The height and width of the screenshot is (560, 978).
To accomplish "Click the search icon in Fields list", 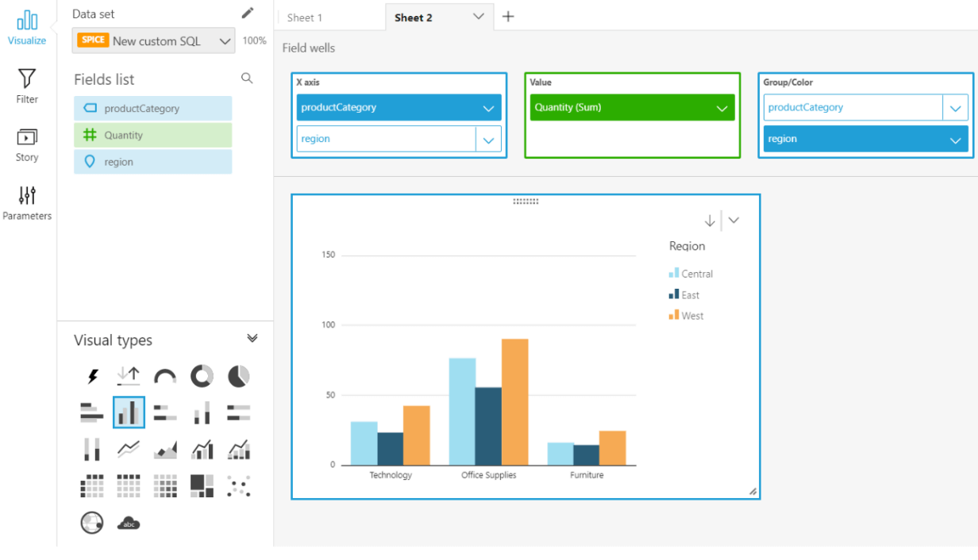I will [x=247, y=78].
